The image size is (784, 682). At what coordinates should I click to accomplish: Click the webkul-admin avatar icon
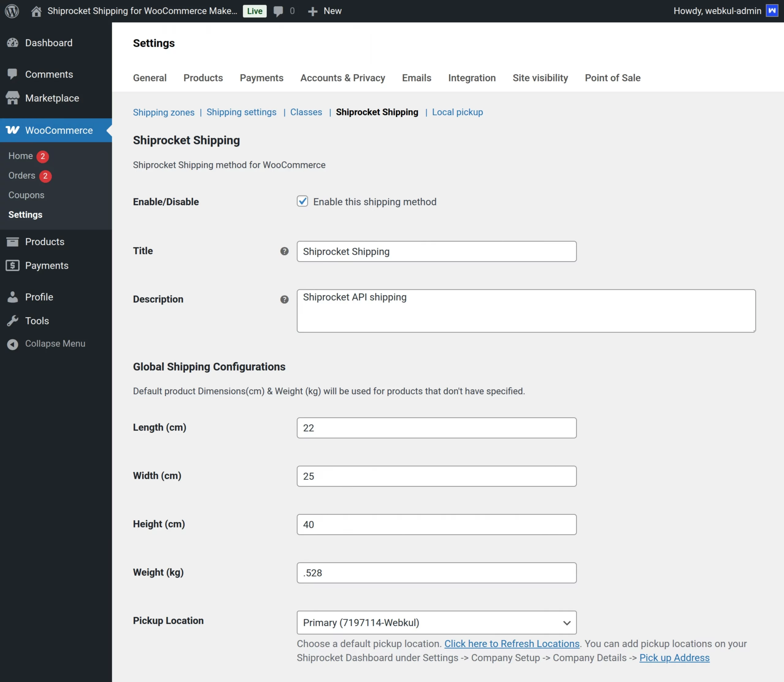click(772, 11)
